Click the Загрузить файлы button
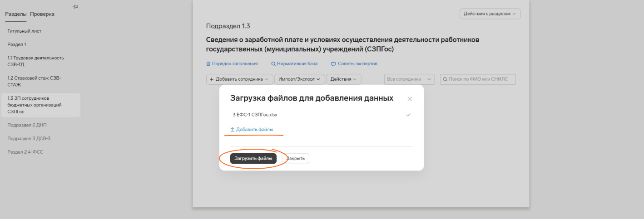 click(x=253, y=159)
